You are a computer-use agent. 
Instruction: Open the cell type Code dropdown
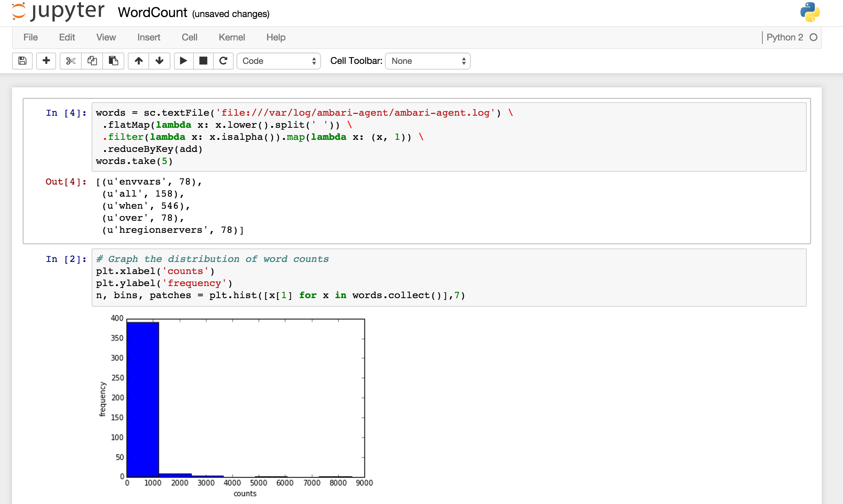click(x=279, y=61)
